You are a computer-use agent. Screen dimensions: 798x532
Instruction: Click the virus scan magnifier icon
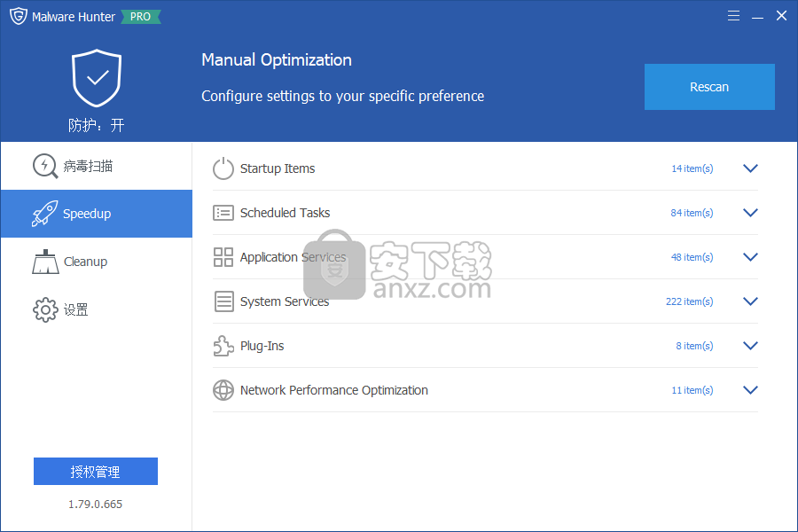[45, 166]
